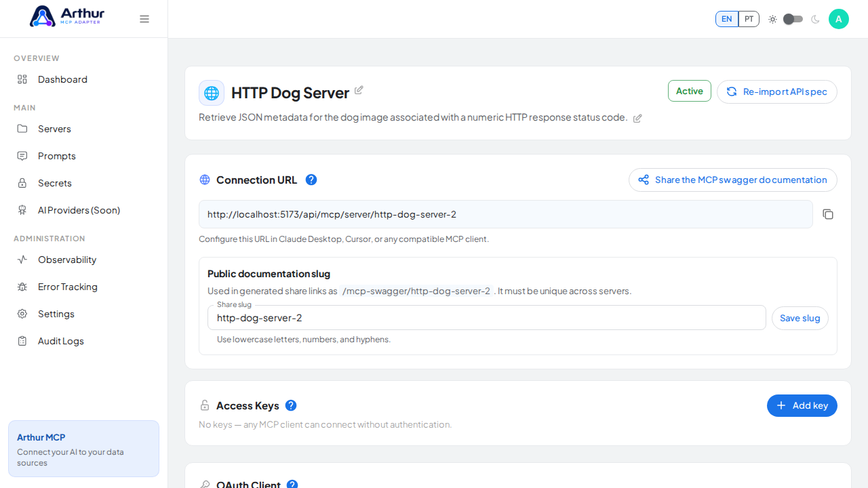Screen dimensions: 868x488
Task: Open the Dashboard page
Action: 84,79
